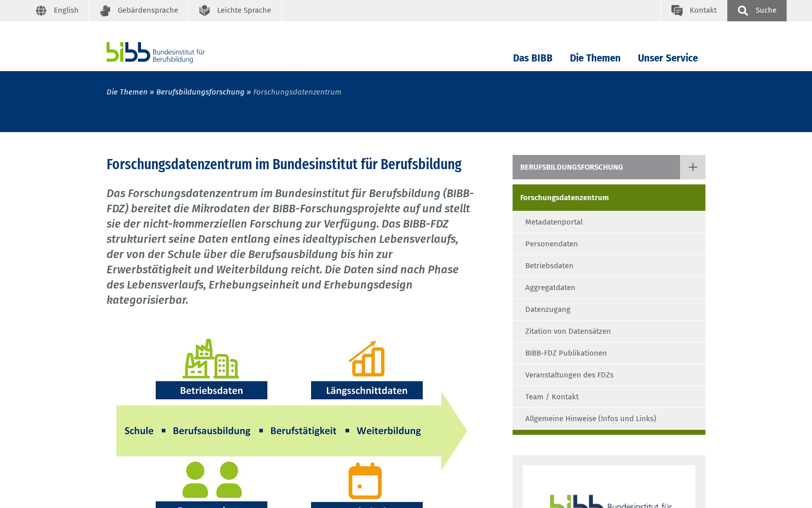Click the orange calendar icon
812x508 pixels.
[365, 481]
